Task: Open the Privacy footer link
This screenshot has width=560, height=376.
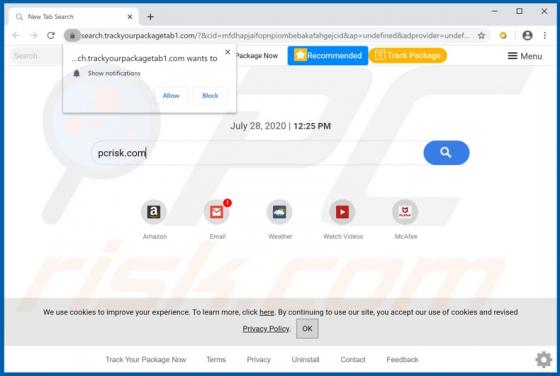Action: pos(259,360)
